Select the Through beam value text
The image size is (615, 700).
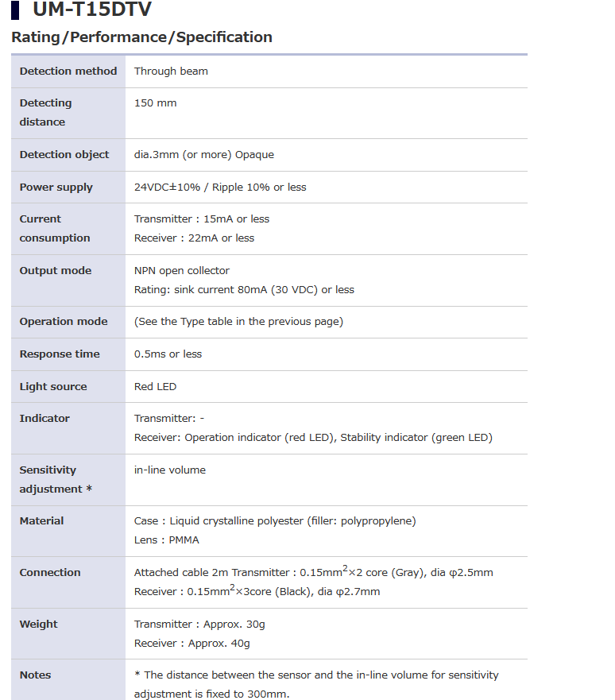[171, 72]
